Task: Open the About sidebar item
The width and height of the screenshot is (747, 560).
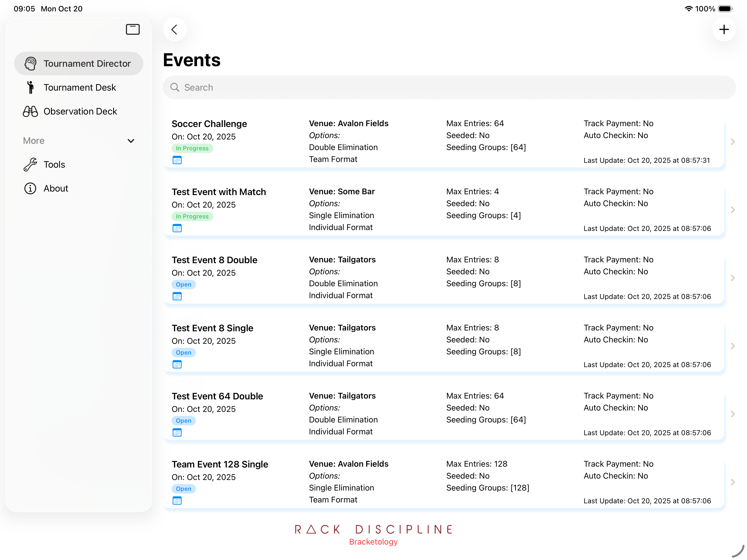Action: [x=56, y=188]
